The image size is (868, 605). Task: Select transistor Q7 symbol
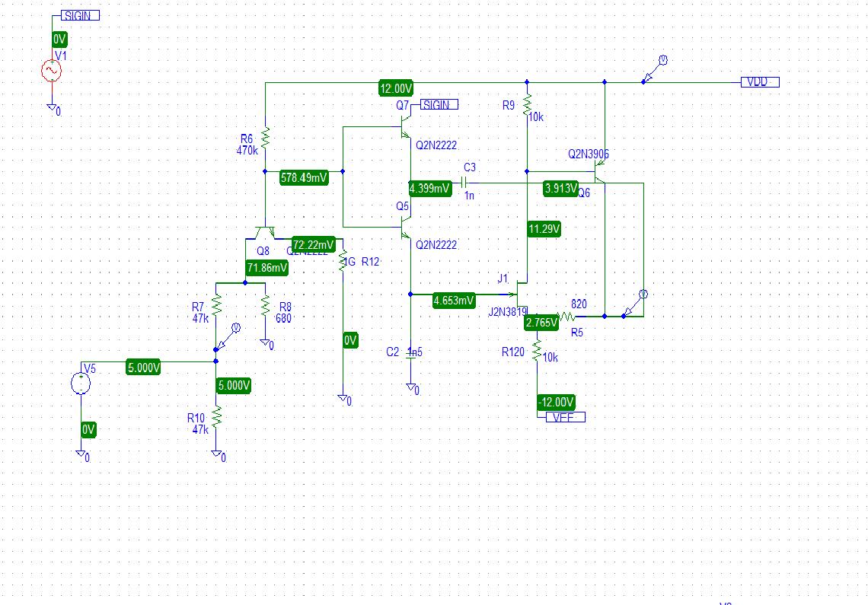tap(406, 127)
